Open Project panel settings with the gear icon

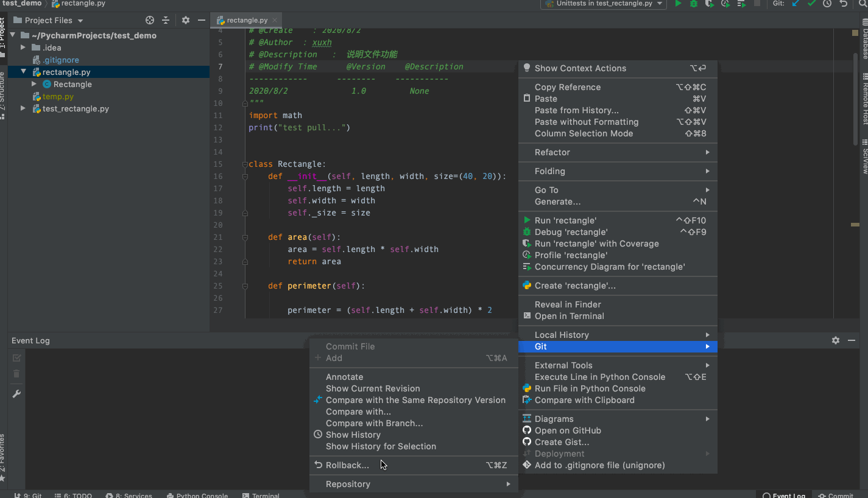click(186, 20)
